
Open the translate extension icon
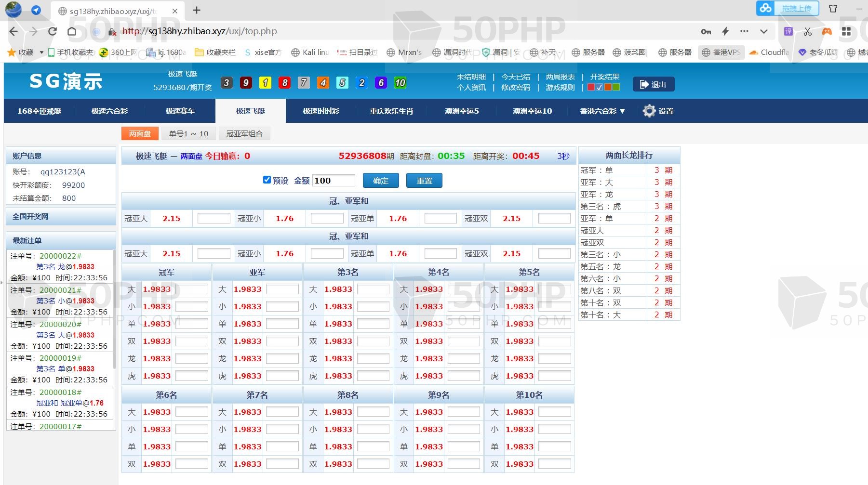click(788, 31)
